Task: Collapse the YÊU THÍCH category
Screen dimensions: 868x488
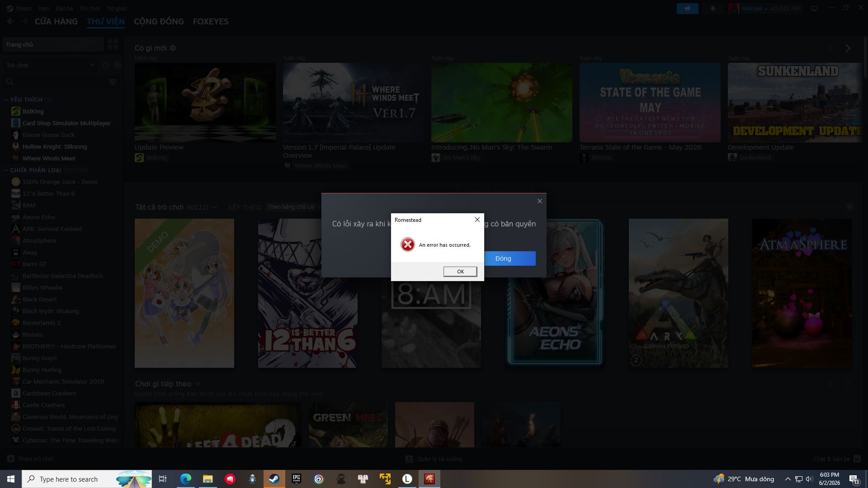Action: (x=6, y=99)
